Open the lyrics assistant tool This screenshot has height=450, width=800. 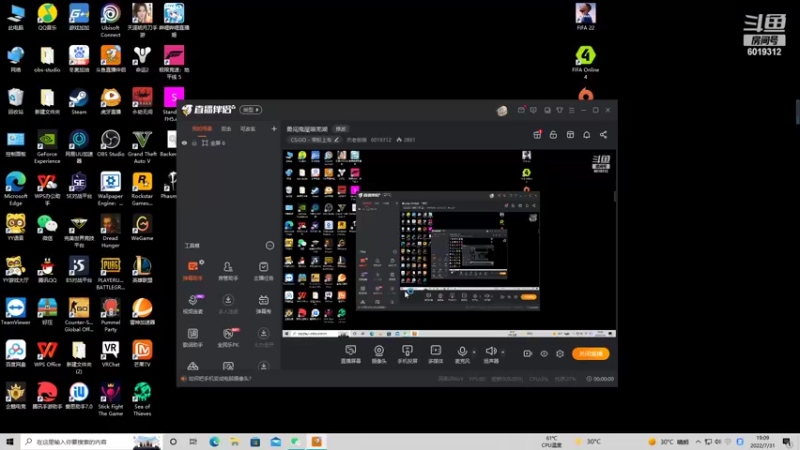point(193,338)
